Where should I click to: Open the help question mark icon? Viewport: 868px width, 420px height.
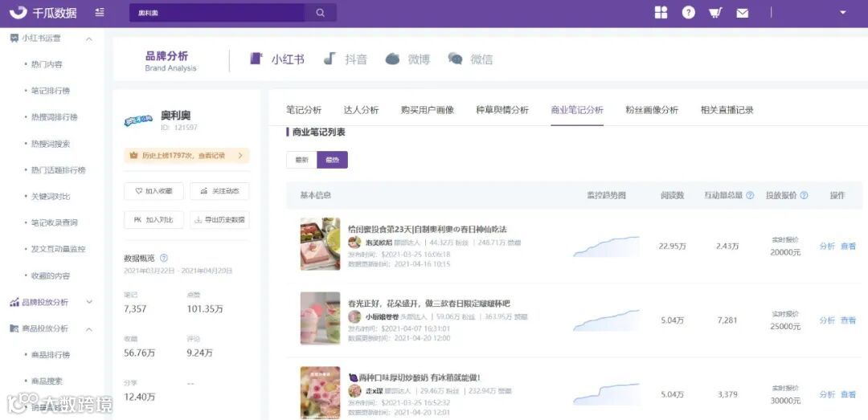tap(688, 13)
